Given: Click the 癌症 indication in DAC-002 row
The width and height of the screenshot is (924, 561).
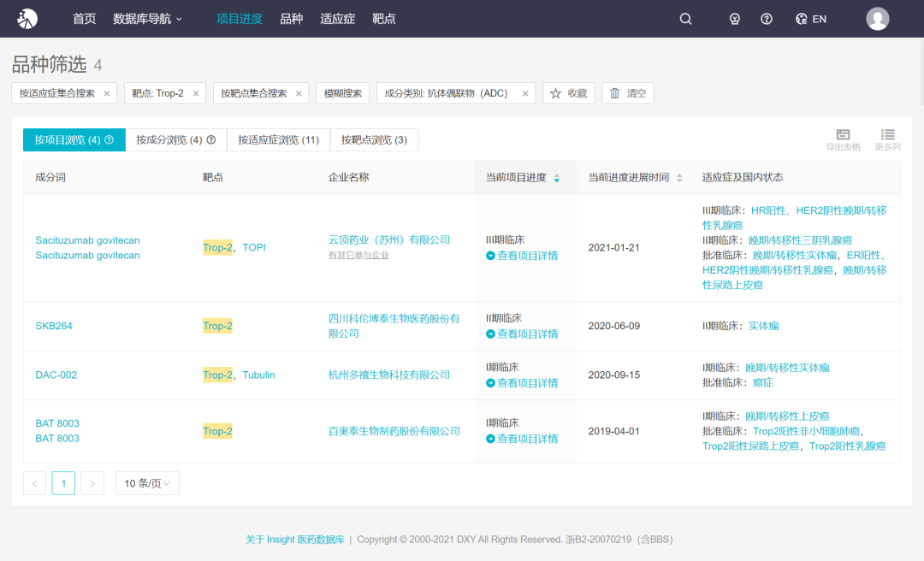Looking at the screenshot, I should (763, 383).
